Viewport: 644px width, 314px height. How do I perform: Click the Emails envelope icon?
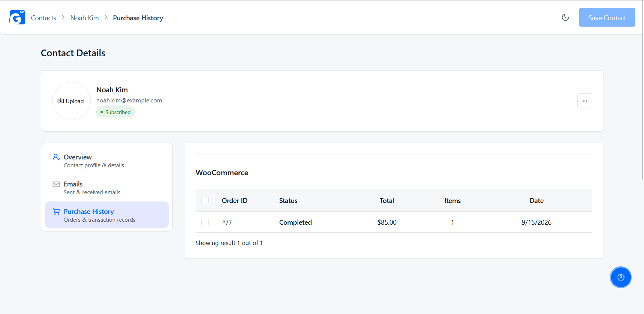[x=56, y=184]
